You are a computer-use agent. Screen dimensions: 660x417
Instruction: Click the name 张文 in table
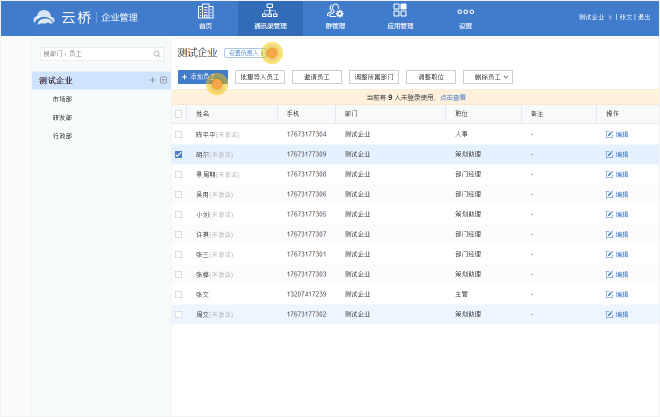202,295
